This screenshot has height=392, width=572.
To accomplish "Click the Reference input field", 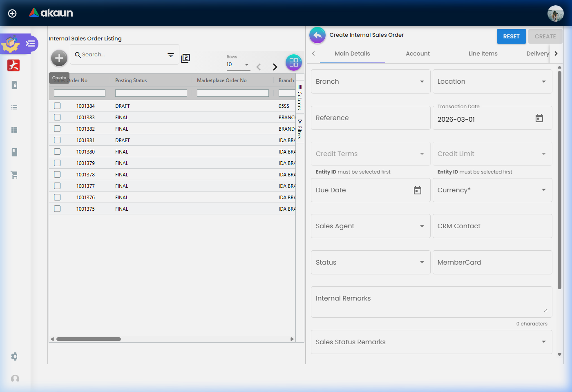I will coord(370,118).
